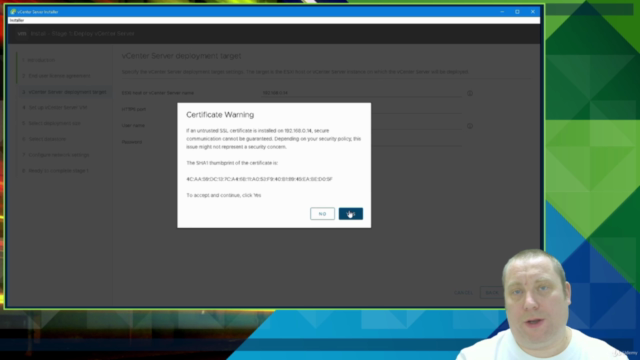This screenshot has height=360, width=640.
Task: Click the vCenter Server Installer app icon
Action: [x=13, y=12]
